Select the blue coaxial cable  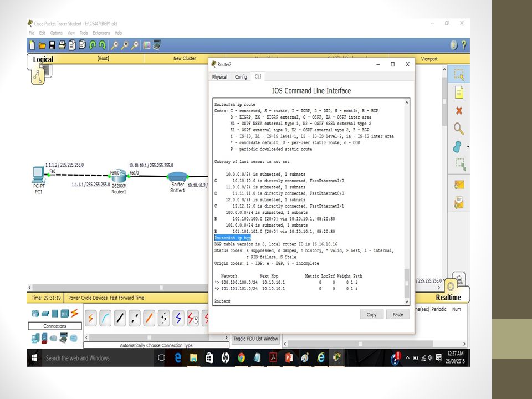click(178, 318)
